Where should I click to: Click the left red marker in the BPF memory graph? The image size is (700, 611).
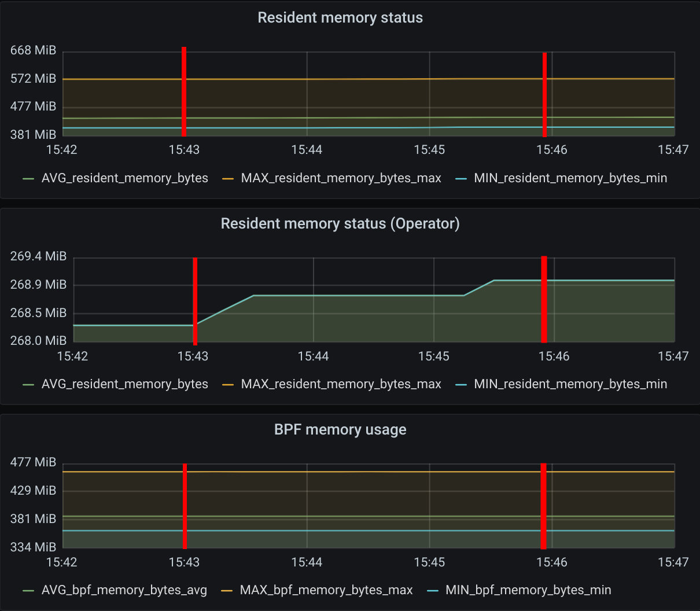tap(185, 506)
